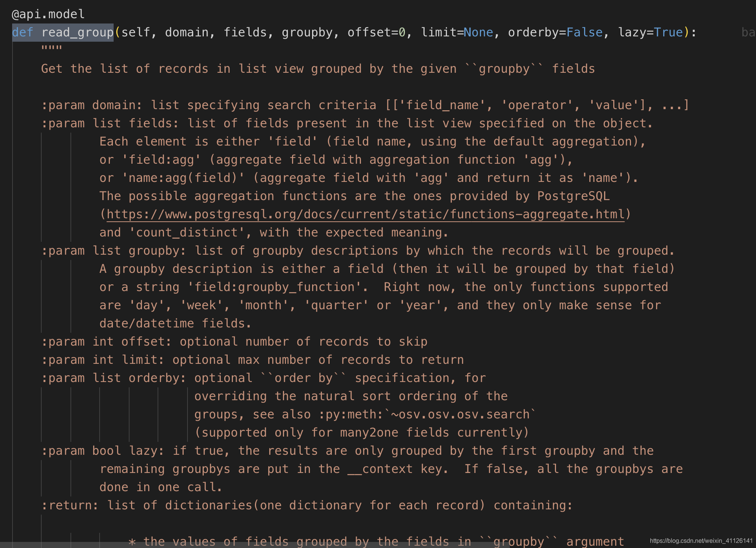Click the 'groupby,' argument in signature
The height and width of the screenshot is (548, 756).
pos(311,33)
